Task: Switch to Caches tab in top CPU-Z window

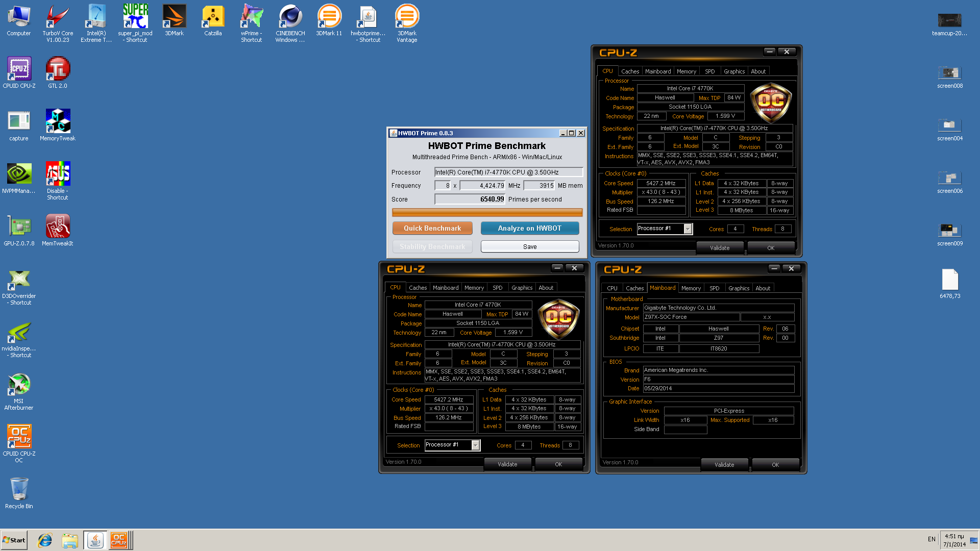Action: pyautogui.click(x=630, y=71)
